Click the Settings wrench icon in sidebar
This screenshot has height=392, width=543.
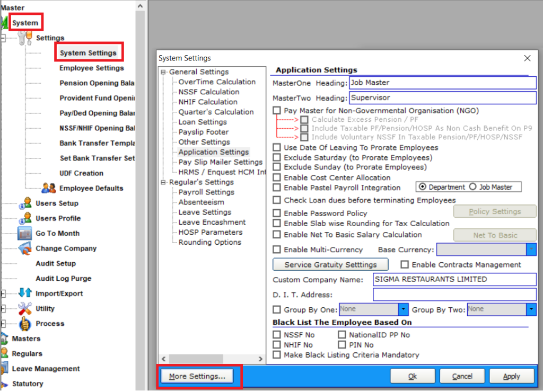[x=25, y=38]
